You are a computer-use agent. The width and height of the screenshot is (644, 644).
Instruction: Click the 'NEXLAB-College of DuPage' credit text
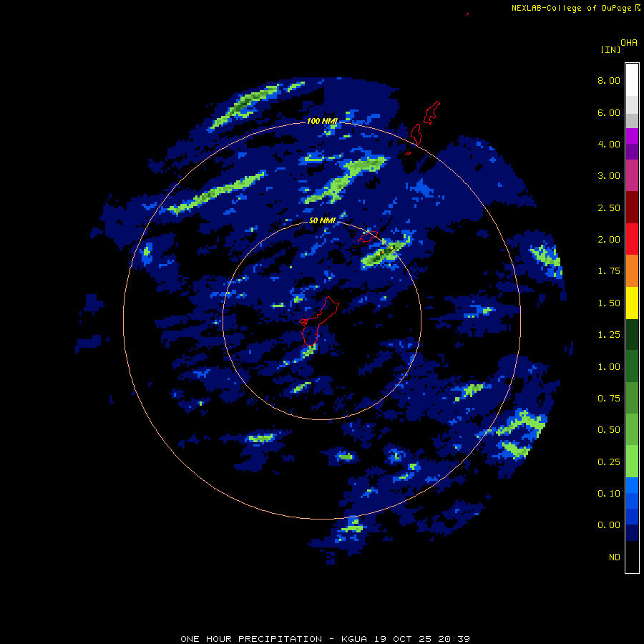tap(572, 8)
